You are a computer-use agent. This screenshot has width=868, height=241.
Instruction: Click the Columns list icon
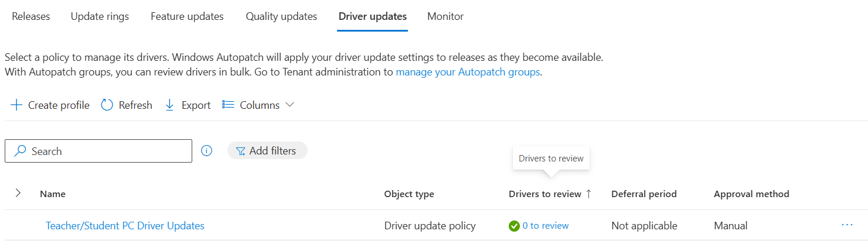(x=228, y=105)
